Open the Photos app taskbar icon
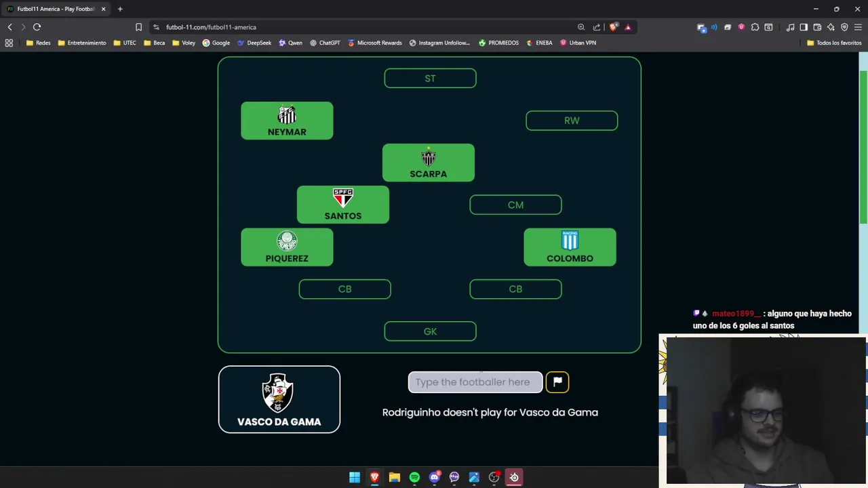The image size is (868, 488). 474,478
